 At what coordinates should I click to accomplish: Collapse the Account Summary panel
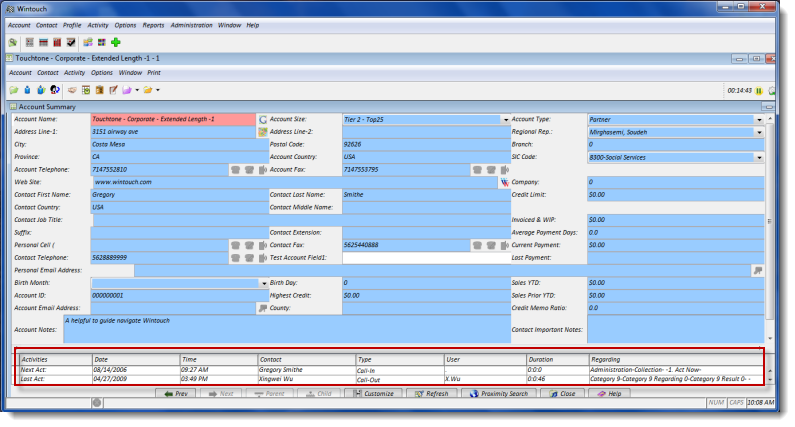click(769, 106)
